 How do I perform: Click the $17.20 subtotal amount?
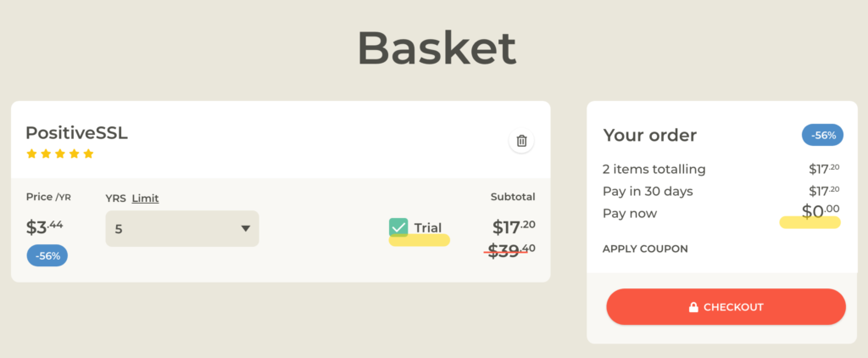pos(514,227)
